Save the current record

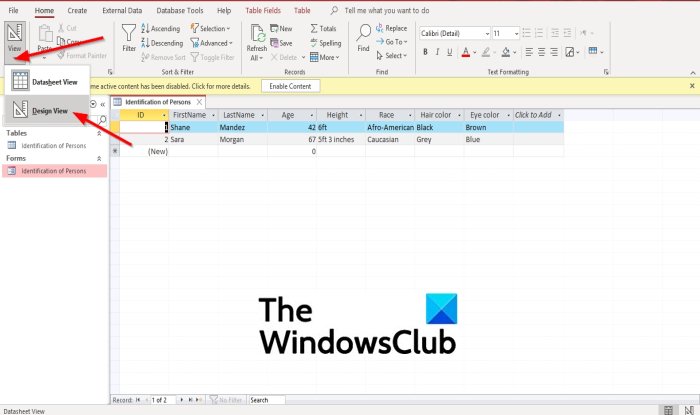point(281,43)
